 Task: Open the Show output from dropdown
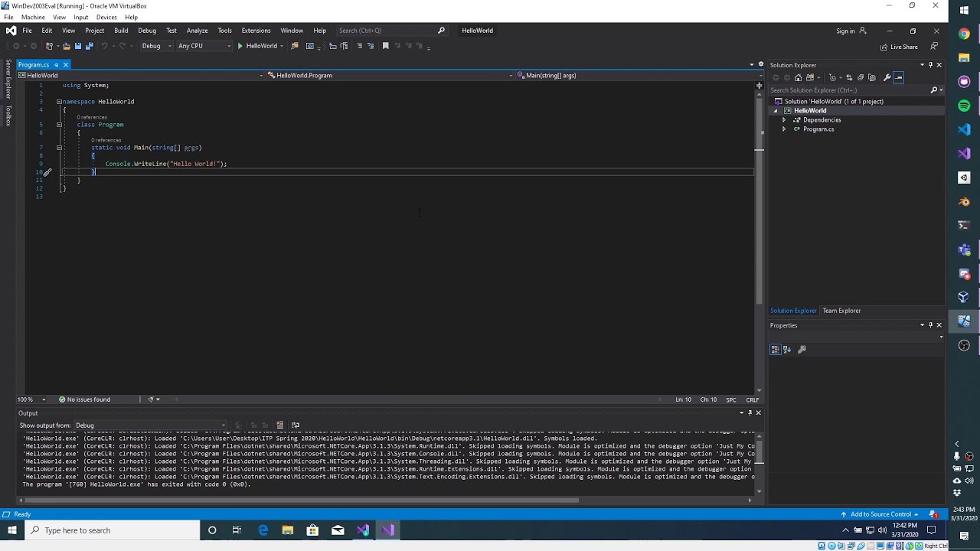[x=150, y=425]
